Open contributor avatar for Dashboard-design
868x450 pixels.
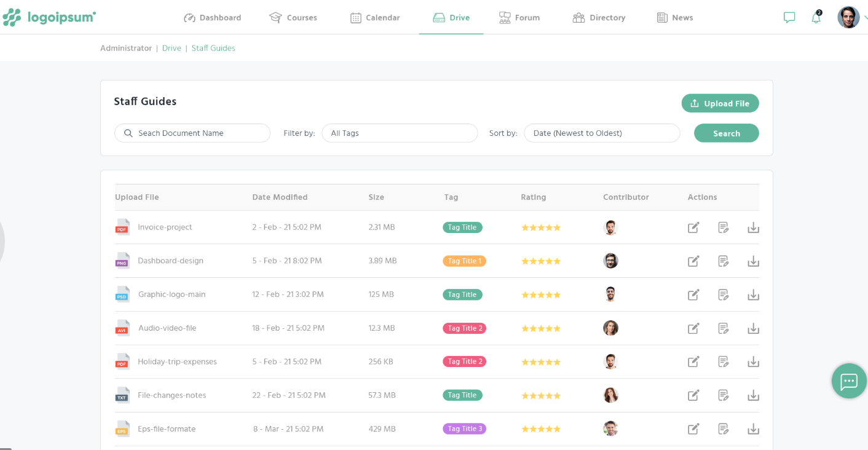[610, 261]
